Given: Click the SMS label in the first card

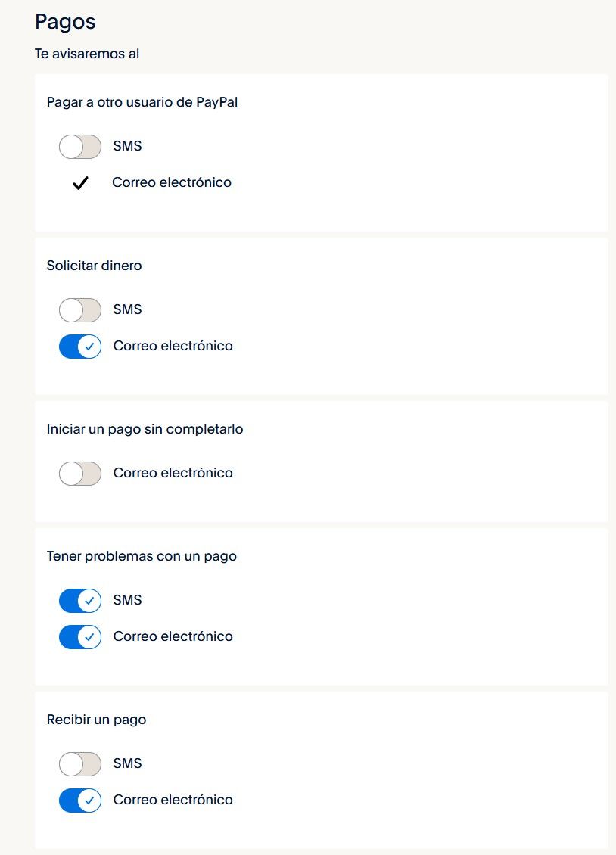Looking at the screenshot, I should tap(127, 145).
